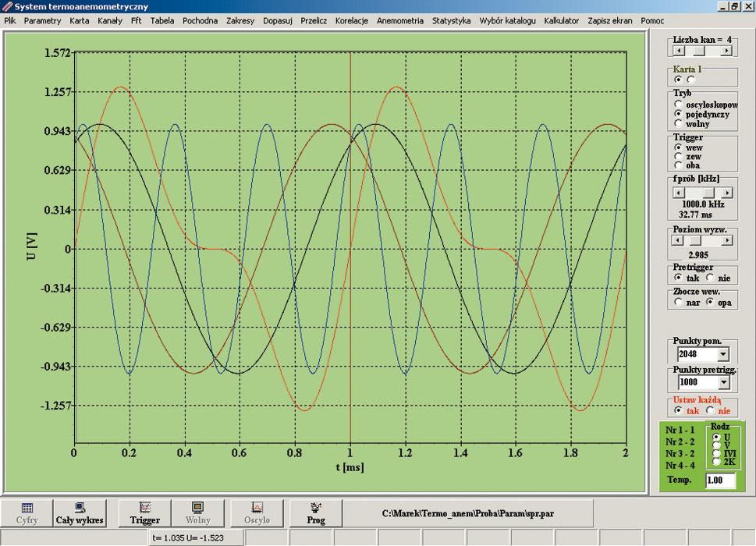Open the Pochodna menu
Screen dimensions: 756x546
(x=200, y=21)
